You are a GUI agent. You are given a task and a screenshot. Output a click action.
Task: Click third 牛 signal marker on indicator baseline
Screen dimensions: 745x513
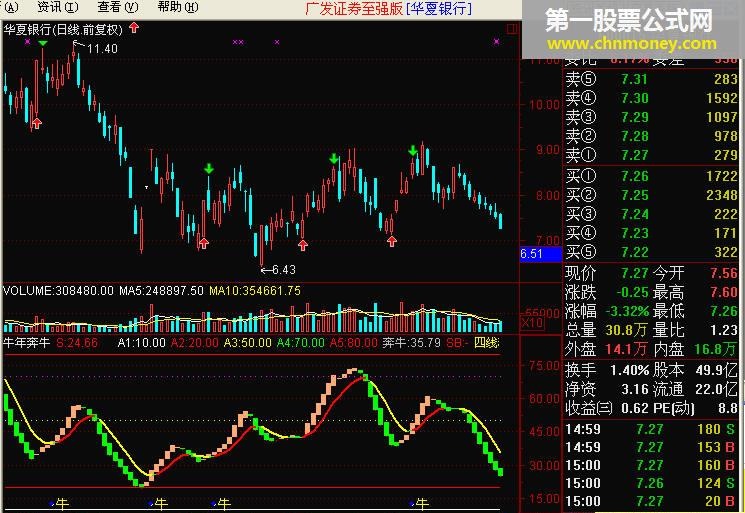point(221,504)
